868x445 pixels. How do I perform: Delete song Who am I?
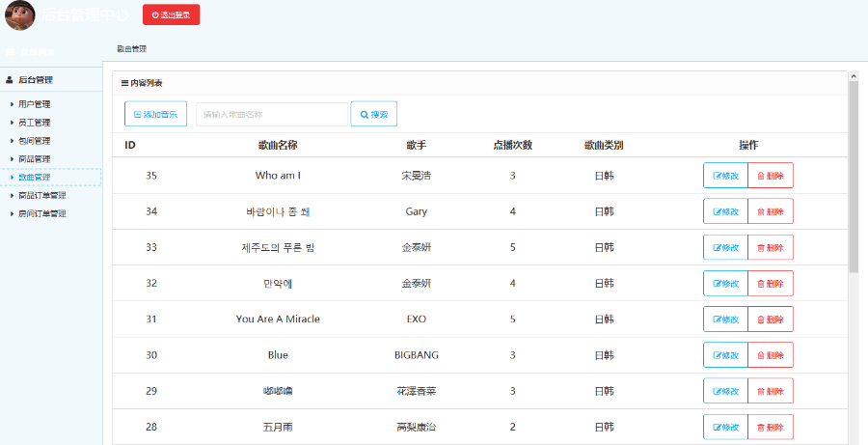[771, 175]
